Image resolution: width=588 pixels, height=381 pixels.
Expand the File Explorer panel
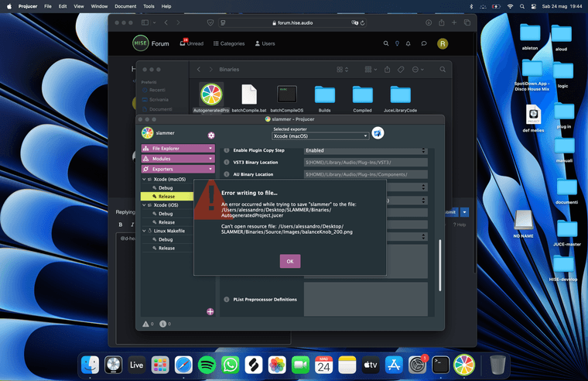pos(178,148)
